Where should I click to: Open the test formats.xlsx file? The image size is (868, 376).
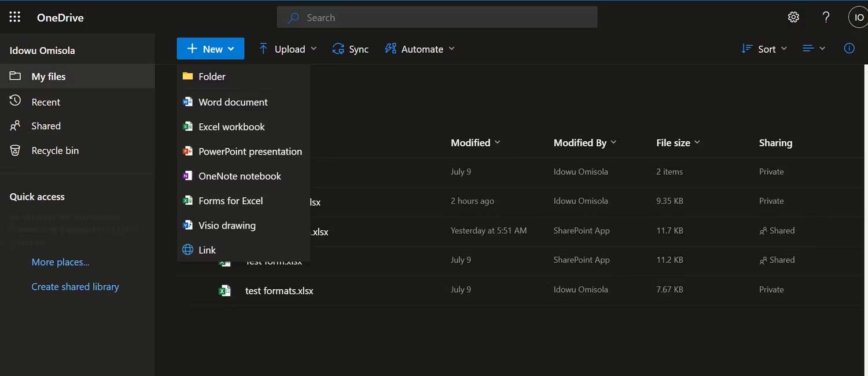pos(279,291)
